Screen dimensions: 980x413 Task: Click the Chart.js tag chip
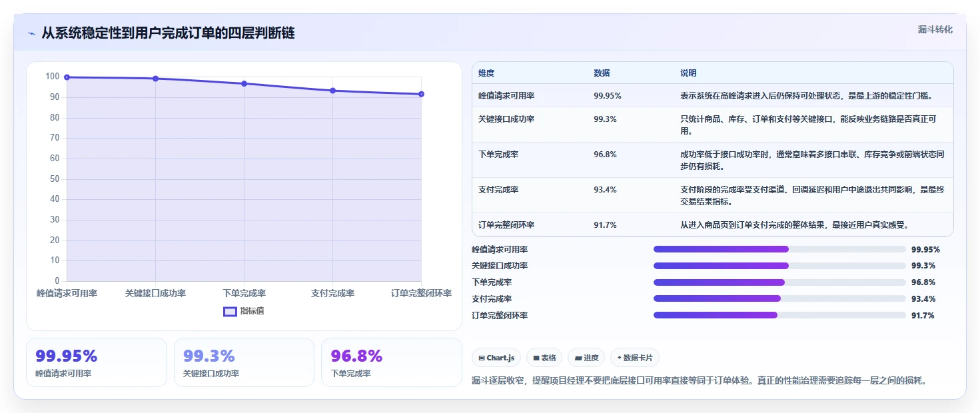coord(496,358)
